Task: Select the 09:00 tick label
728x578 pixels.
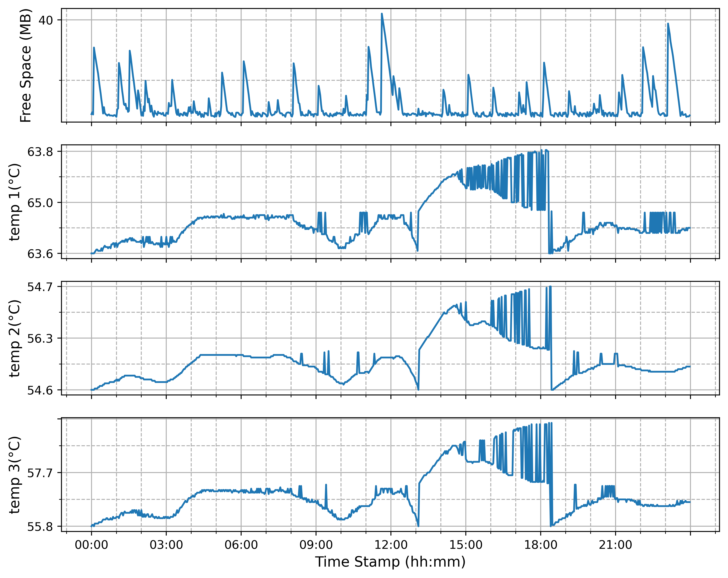Action: (316, 545)
